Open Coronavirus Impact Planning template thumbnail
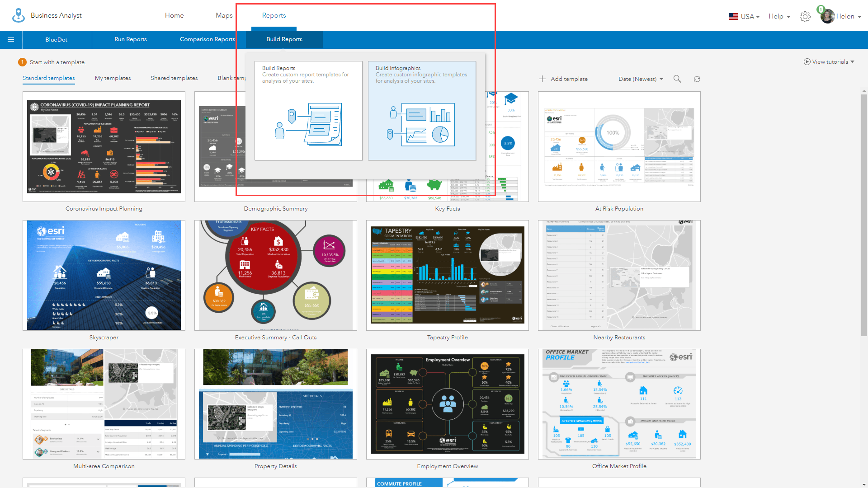This screenshot has width=868, height=488. coord(104,147)
